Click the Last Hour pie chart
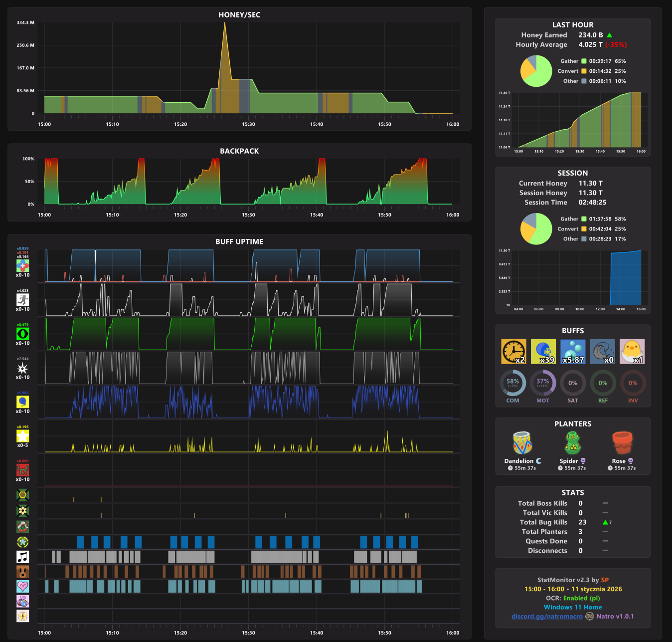The image size is (672, 642). 536,71
